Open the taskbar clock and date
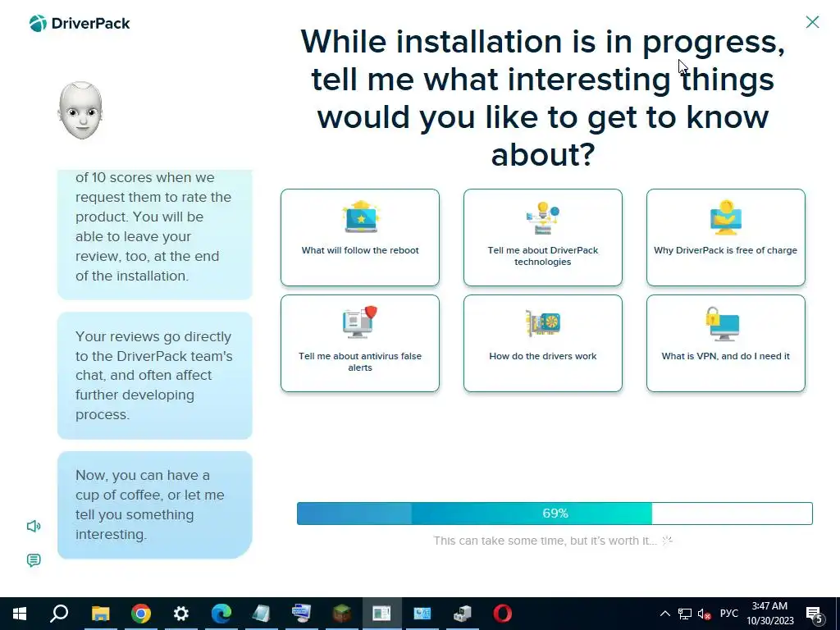Viewport: 840px width, 630px height. pos(769,614)
